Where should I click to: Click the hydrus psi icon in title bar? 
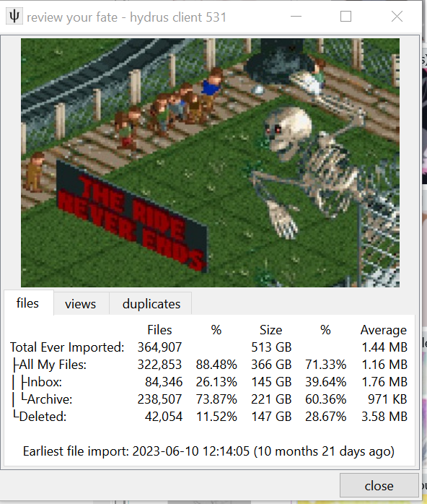point(14,17)
